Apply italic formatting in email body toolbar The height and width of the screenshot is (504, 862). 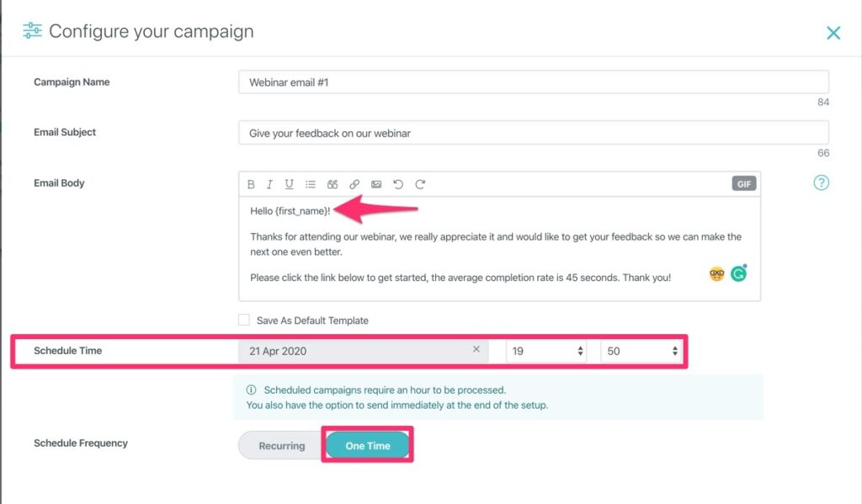[x=269, y=184]
